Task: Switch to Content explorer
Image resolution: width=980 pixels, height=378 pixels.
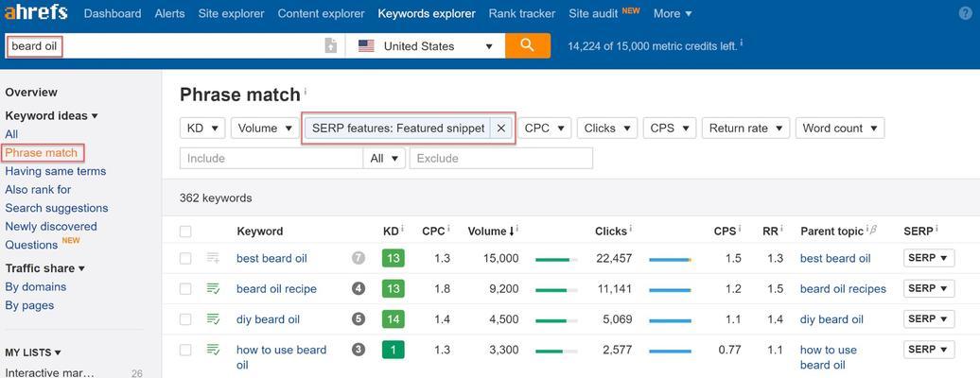Action: click(x=322, y=13)
